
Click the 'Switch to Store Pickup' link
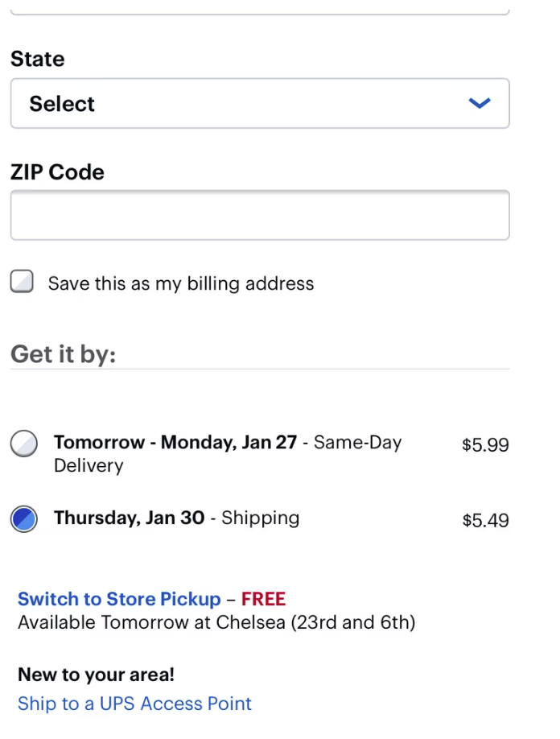click(x=119, y=599)
